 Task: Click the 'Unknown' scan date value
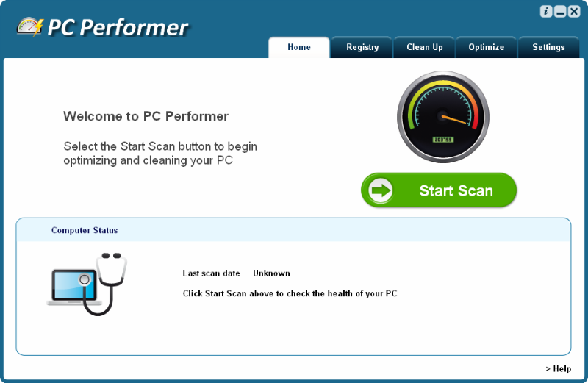(271, 273)
